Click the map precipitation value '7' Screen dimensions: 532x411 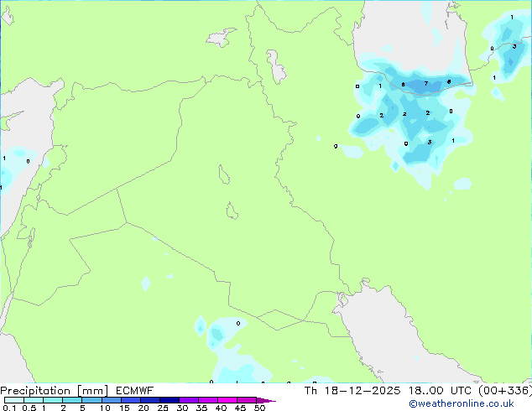point(426,83)
